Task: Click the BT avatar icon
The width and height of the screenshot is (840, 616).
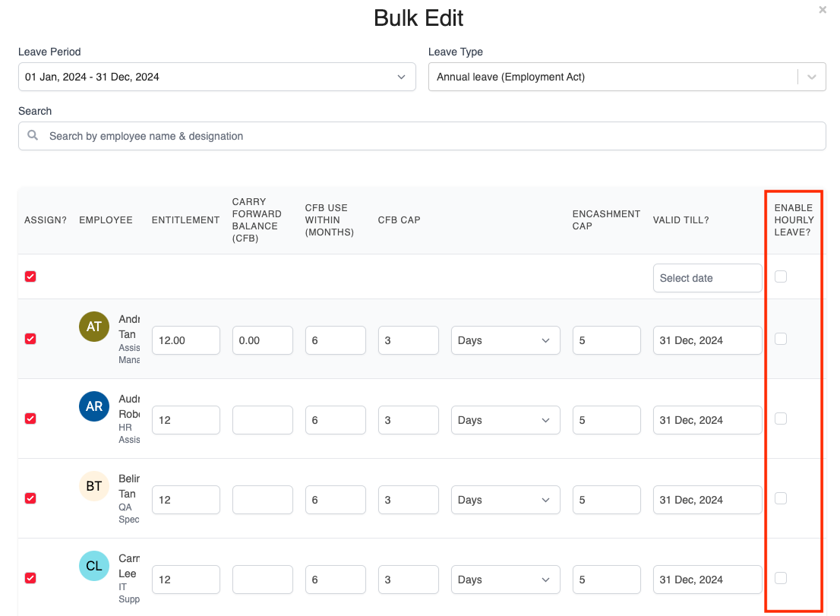Action: click(x=94, y=486)
